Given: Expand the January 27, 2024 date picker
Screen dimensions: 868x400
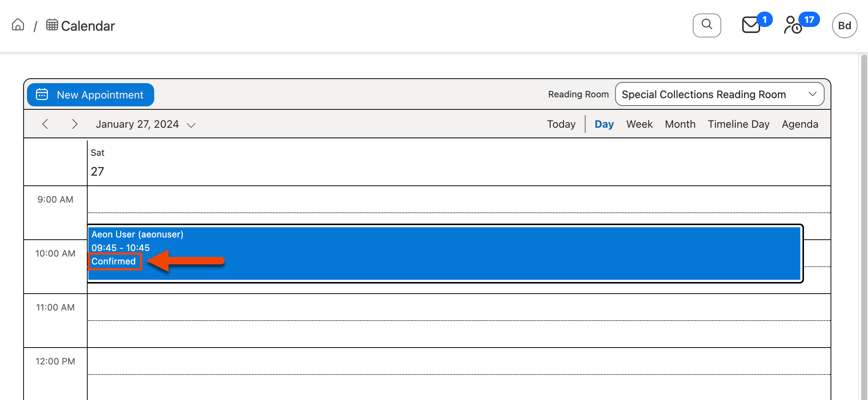Looking at the screenshot, I should pyautogui.click(x=191, y=125).
